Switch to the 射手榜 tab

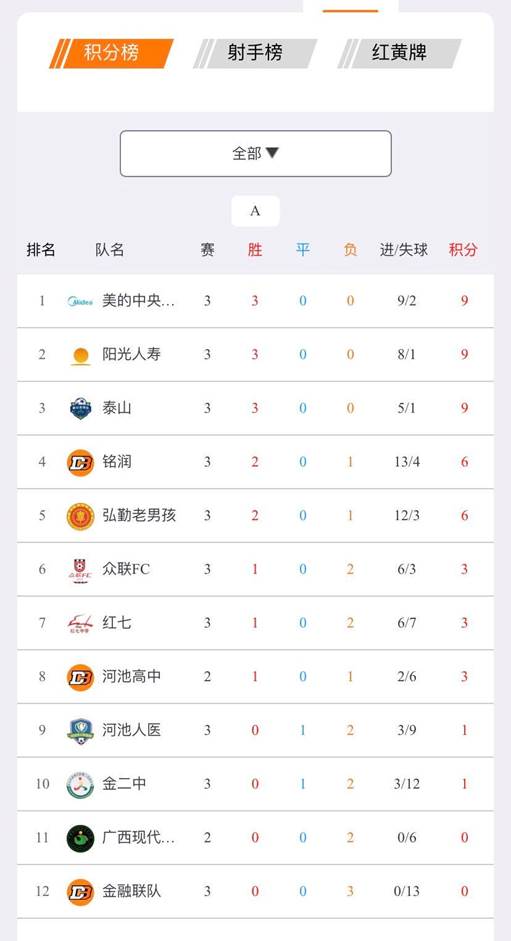255,53
